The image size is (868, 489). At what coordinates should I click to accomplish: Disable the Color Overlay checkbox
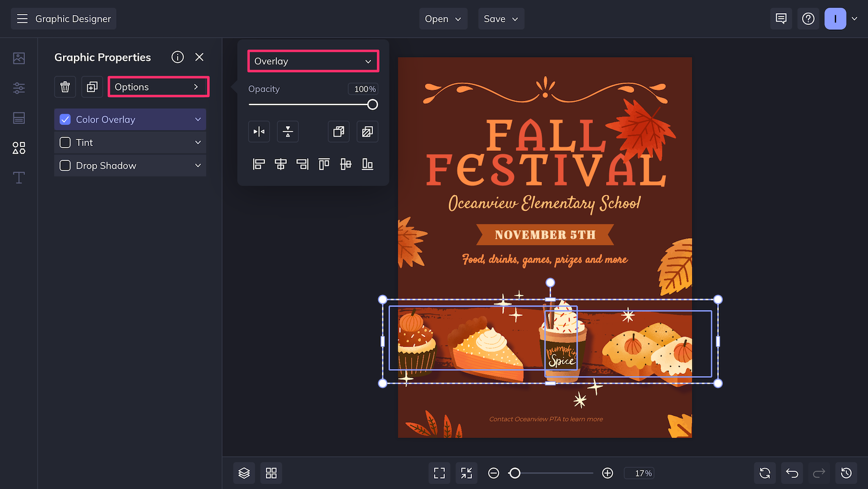click(65, 119)
